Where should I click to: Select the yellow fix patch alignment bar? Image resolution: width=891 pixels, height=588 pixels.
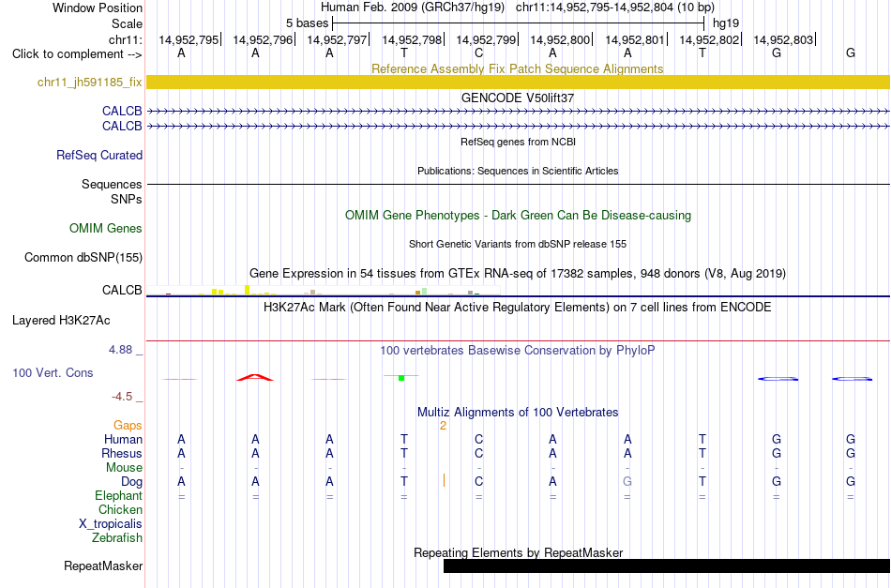point(518,82)
